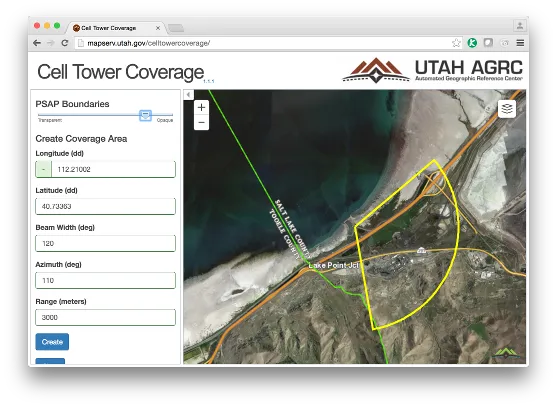Click the Cell Tower Coverage page title
The width and height of the screenshot is (557, 407).
(120, 72)
